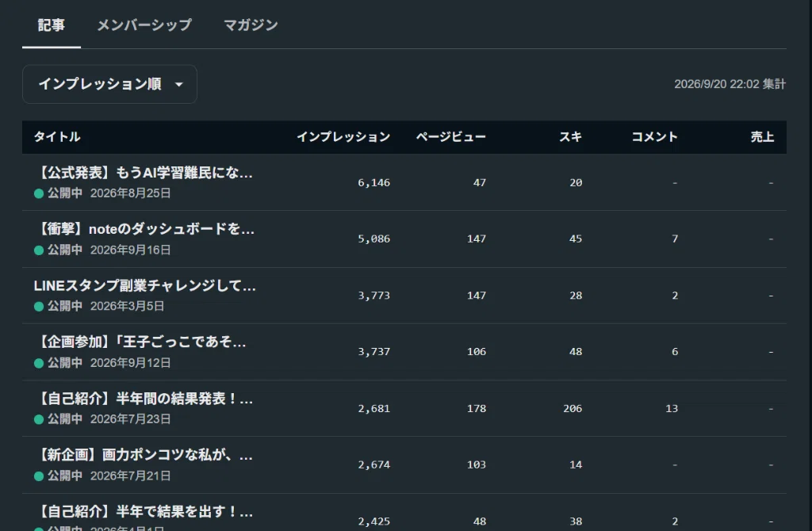
Task: Click the 2,425 impressions value
Action: point(374,521)
